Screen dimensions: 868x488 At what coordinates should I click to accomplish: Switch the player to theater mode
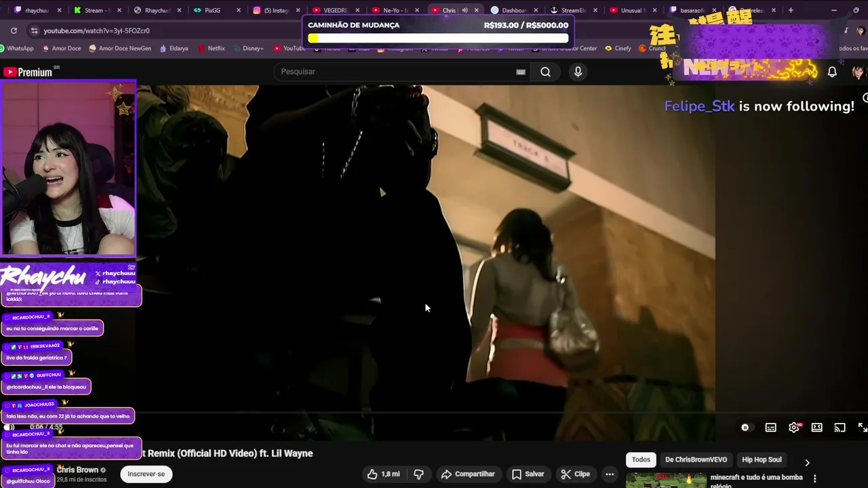coord(817,427)
